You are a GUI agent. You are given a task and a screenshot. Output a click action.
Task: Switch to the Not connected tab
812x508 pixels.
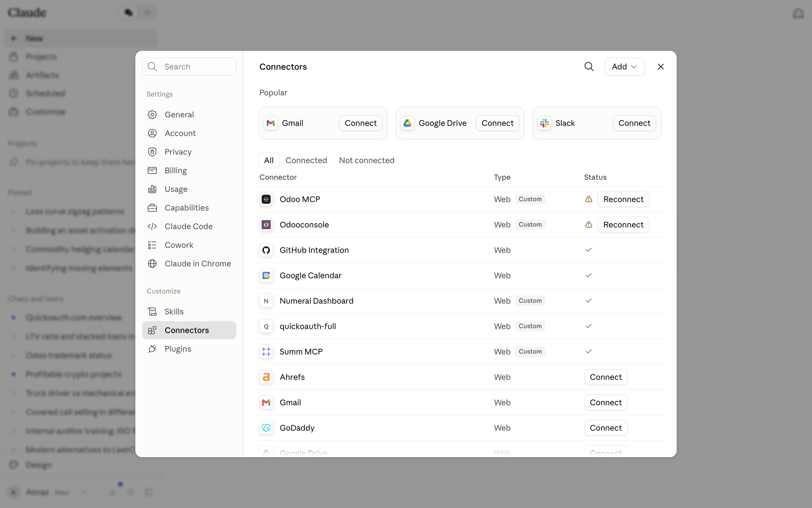click(367, 160)
